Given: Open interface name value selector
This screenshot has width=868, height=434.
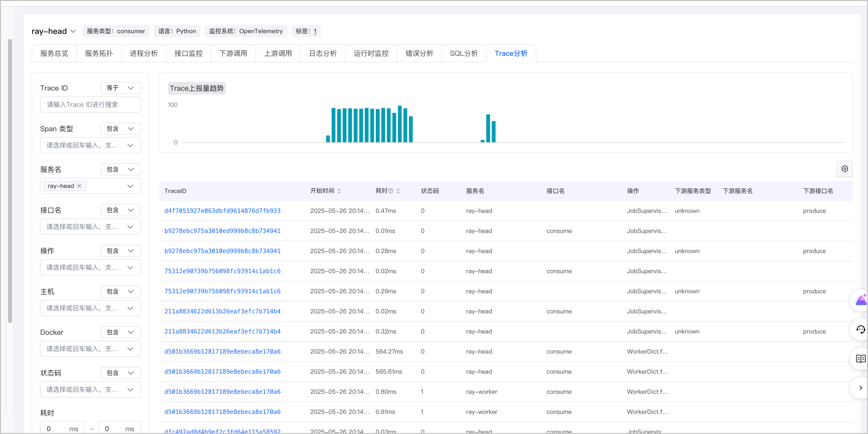Looking at the screenshot, I should tap(90, 227).
